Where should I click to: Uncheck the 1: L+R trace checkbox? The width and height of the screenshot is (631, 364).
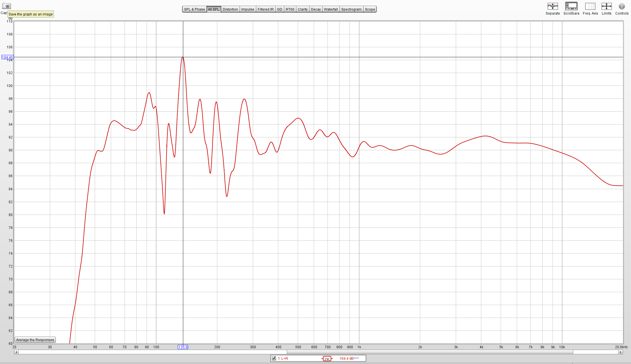274,358
